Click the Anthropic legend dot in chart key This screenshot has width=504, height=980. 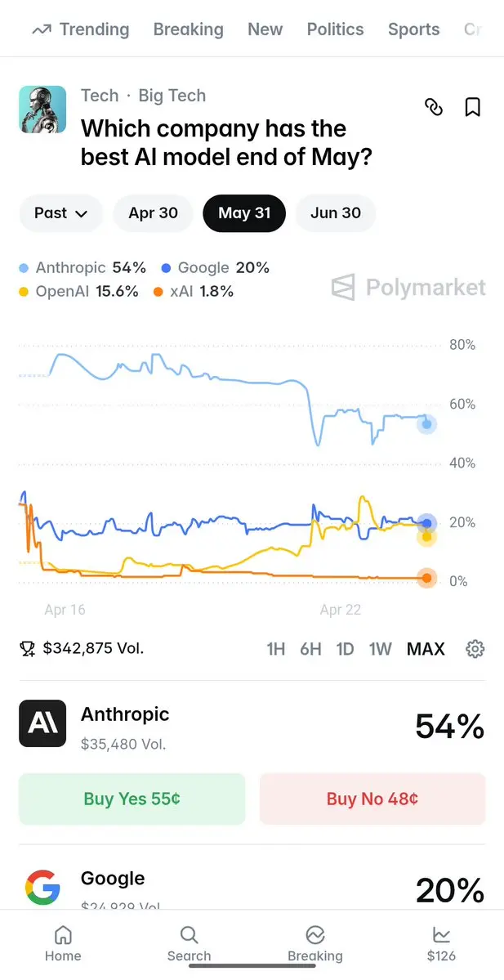pos(23,267)
